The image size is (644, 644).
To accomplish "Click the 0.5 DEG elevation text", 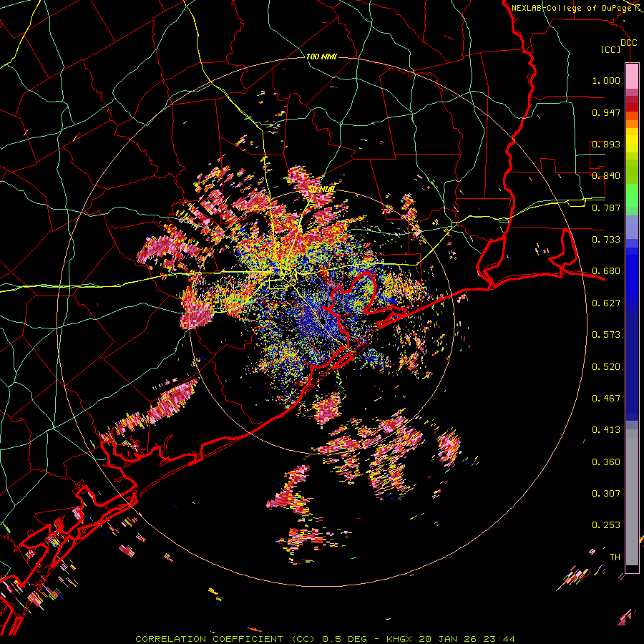I will (345, 639).
